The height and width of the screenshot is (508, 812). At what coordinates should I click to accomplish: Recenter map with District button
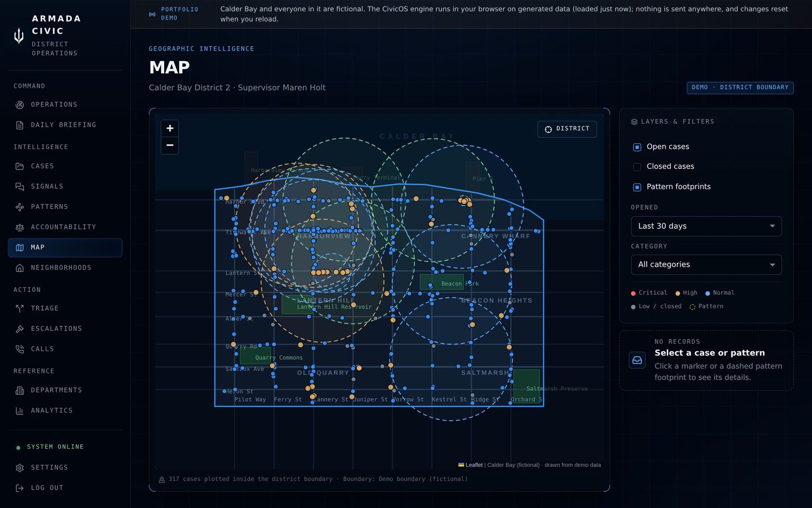click(x=567, y=129)
